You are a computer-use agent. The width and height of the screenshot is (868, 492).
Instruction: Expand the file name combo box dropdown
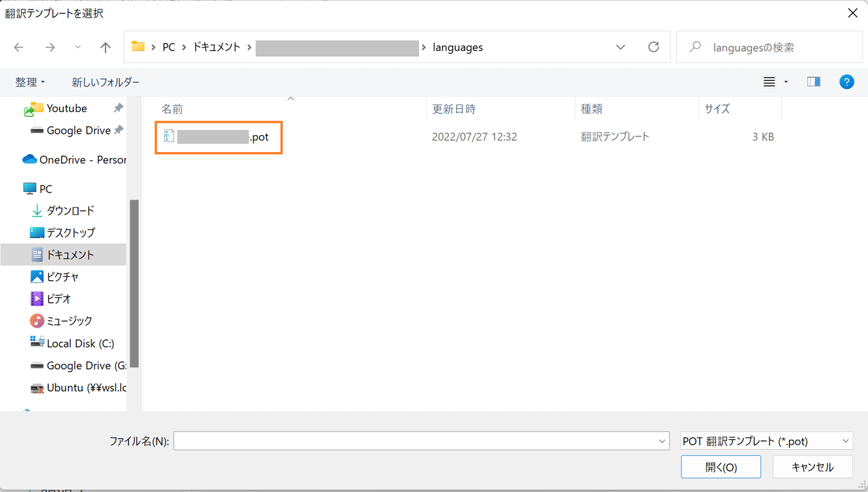pos(663,441)
